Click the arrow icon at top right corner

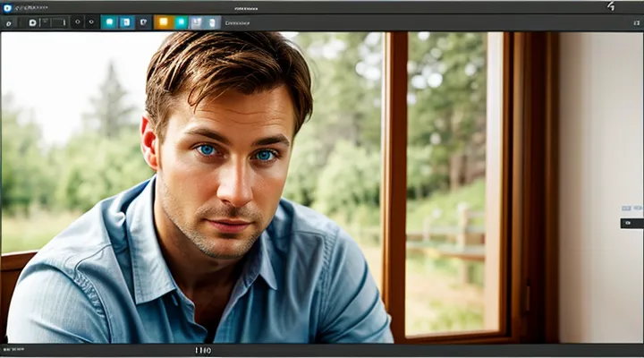[612, 6]
